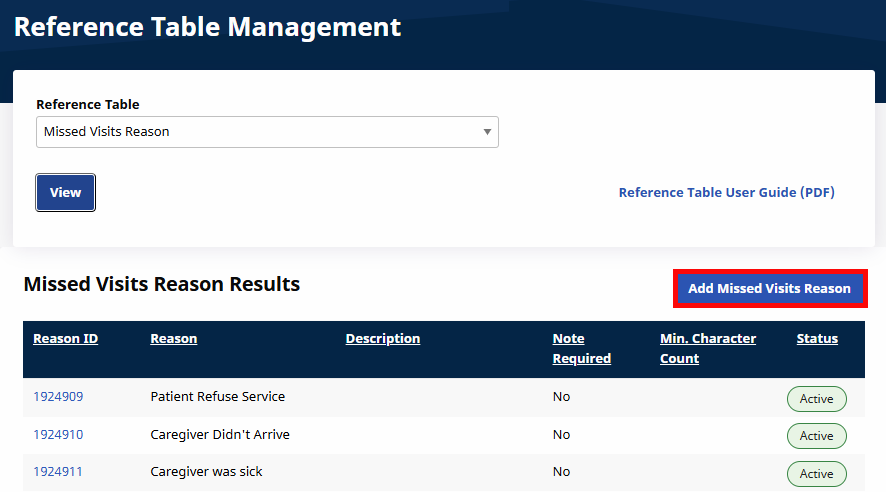Sort by Status column header

coord(816,339)
